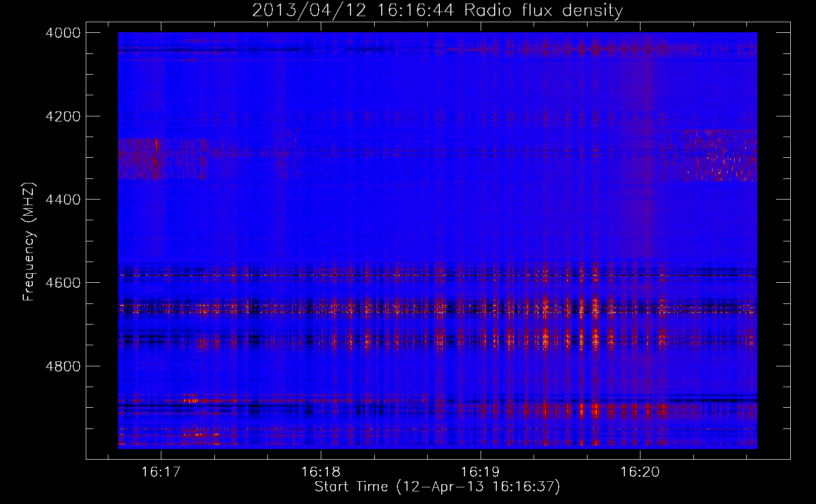The image size is (816, 504).
Task: Click the 16:17 time tick label
Action: click(161, 472)
